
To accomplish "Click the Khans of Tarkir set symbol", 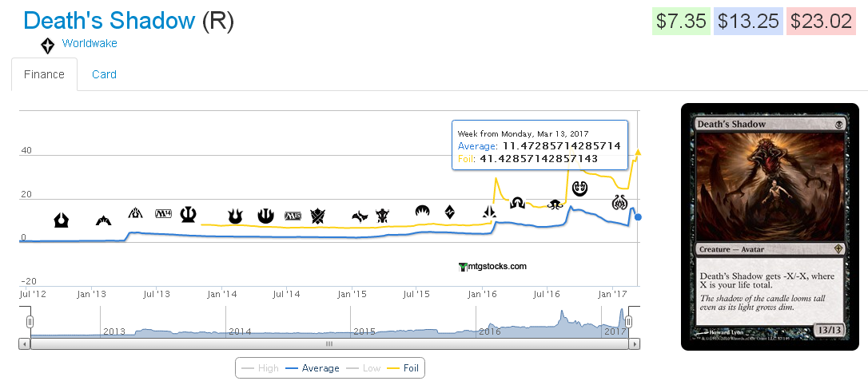I will pyautogui.click(x=318, y=216).
